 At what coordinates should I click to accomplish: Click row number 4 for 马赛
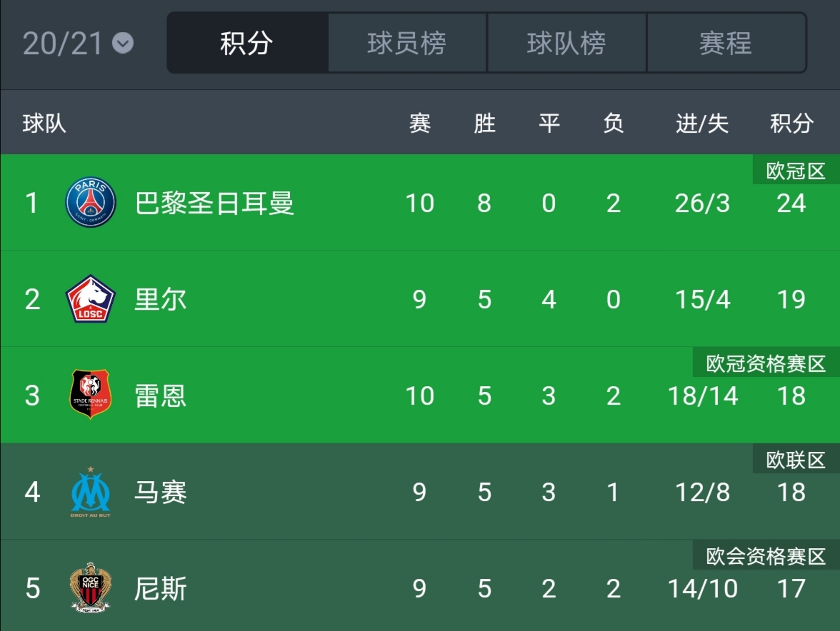point(31,492)
